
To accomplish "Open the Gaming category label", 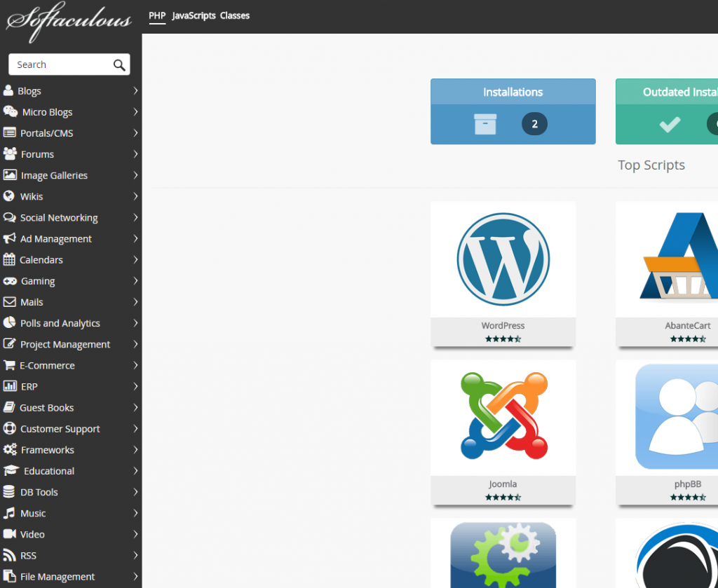I will click(38, 281).
